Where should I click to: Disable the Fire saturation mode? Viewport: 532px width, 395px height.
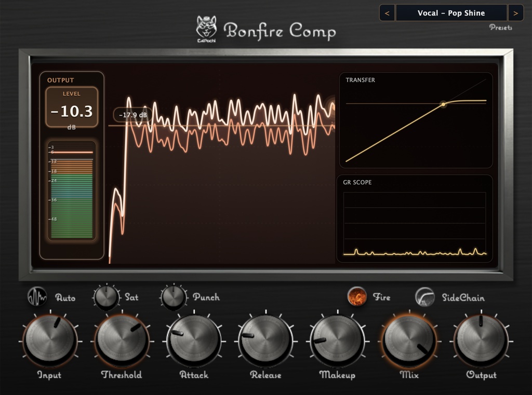coord(356,297)
